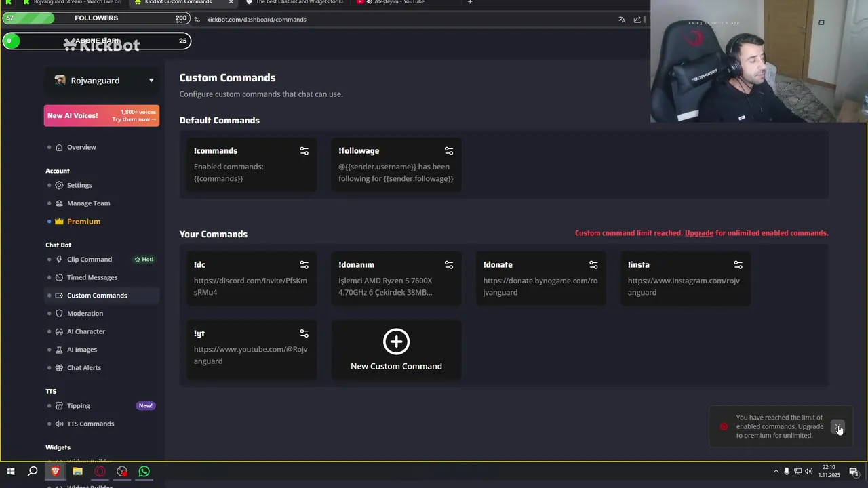Open the Timed Messages section
This screenshot has width=868, height=488.
(92, 277)
